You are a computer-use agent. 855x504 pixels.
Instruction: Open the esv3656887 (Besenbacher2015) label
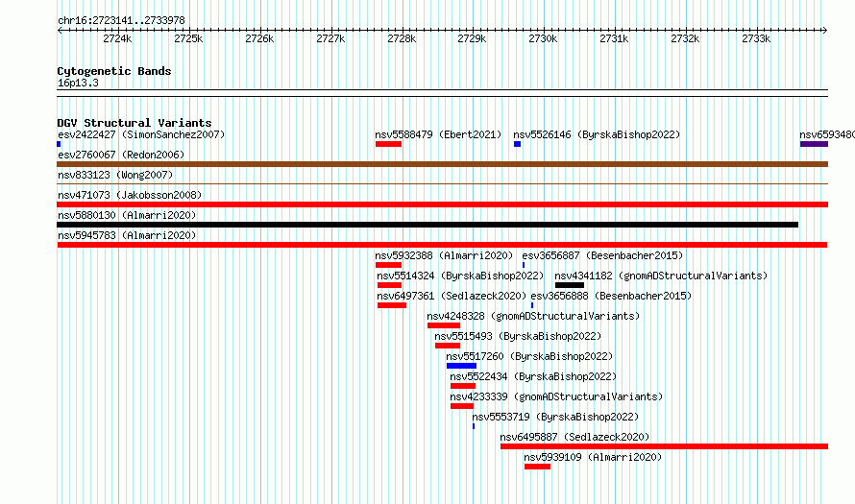tap(602, 255)
